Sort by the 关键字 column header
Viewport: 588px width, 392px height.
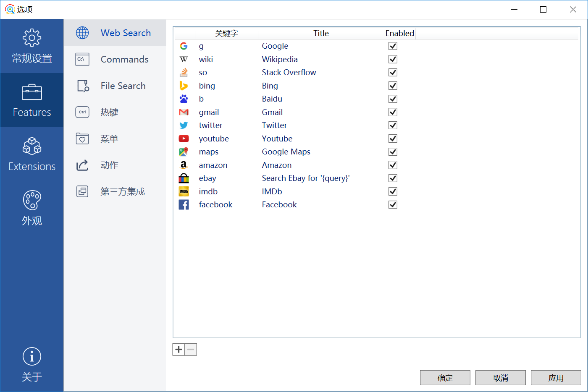(x=226, y=33)
